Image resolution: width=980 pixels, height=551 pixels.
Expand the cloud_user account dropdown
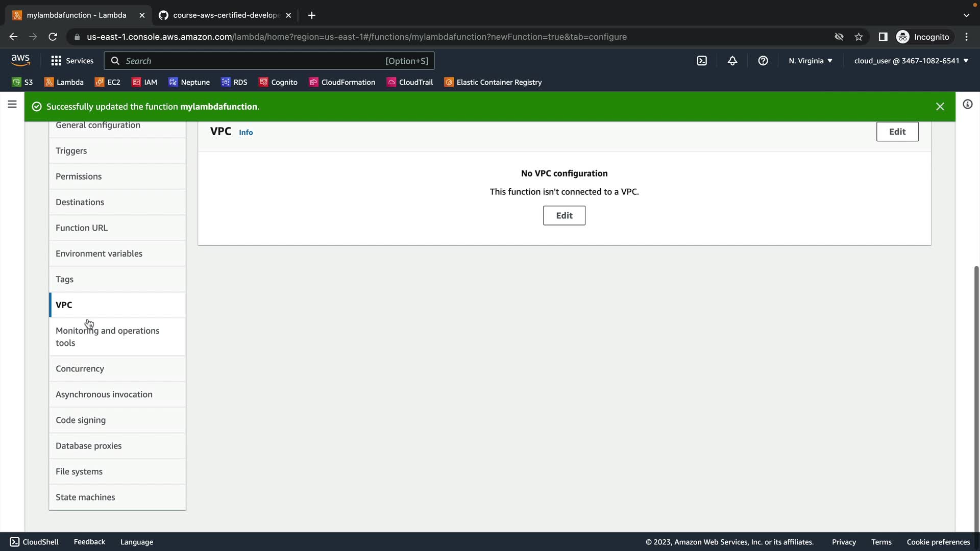point(911,61)
